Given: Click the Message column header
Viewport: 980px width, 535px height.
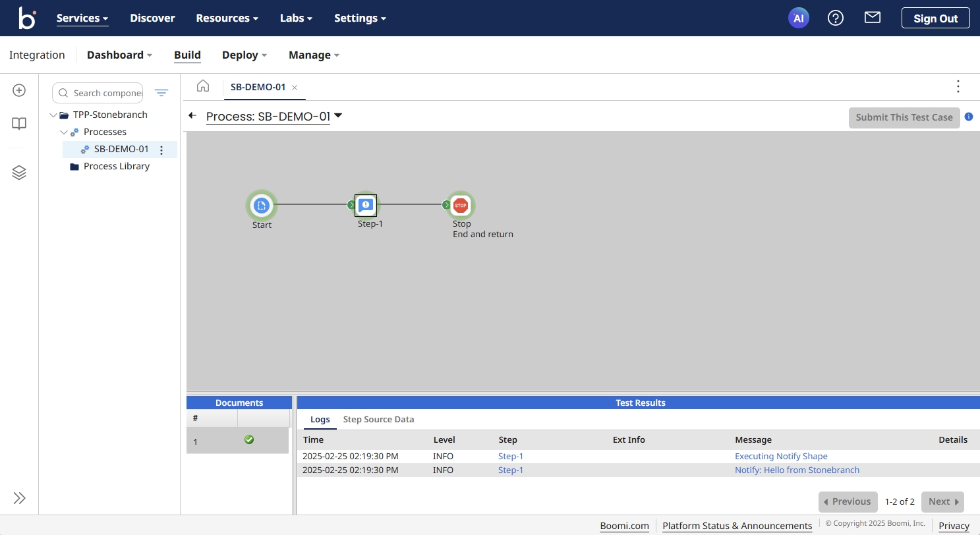Looking at the screenshot, I should pos(753,439).
